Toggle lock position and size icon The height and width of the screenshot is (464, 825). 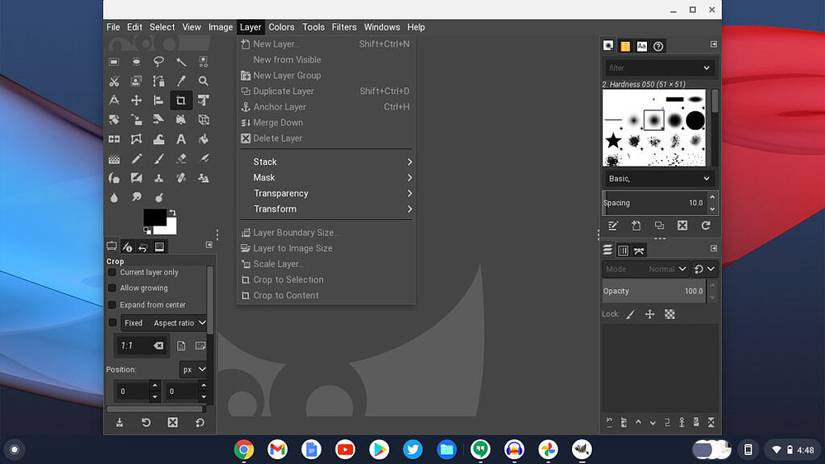click(x=650, y=314)
